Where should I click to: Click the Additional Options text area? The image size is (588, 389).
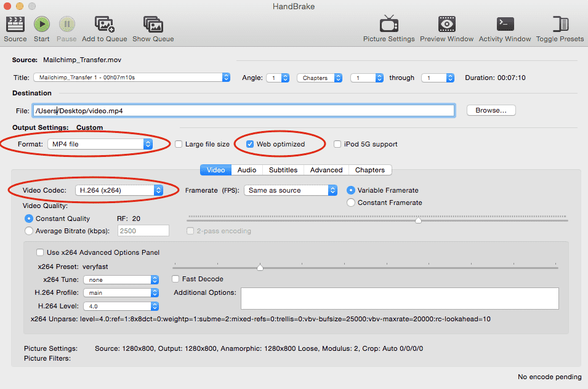click(x=400, y=299)
